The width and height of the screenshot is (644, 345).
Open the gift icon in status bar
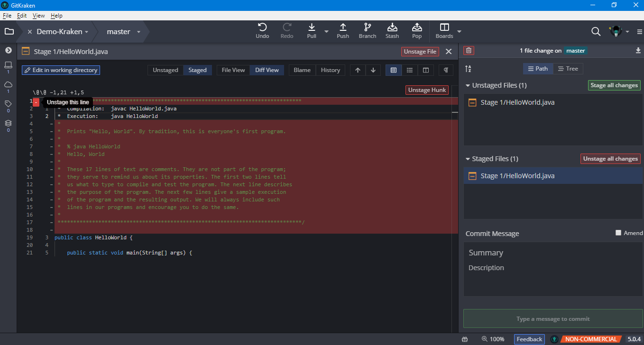(465, 339)
